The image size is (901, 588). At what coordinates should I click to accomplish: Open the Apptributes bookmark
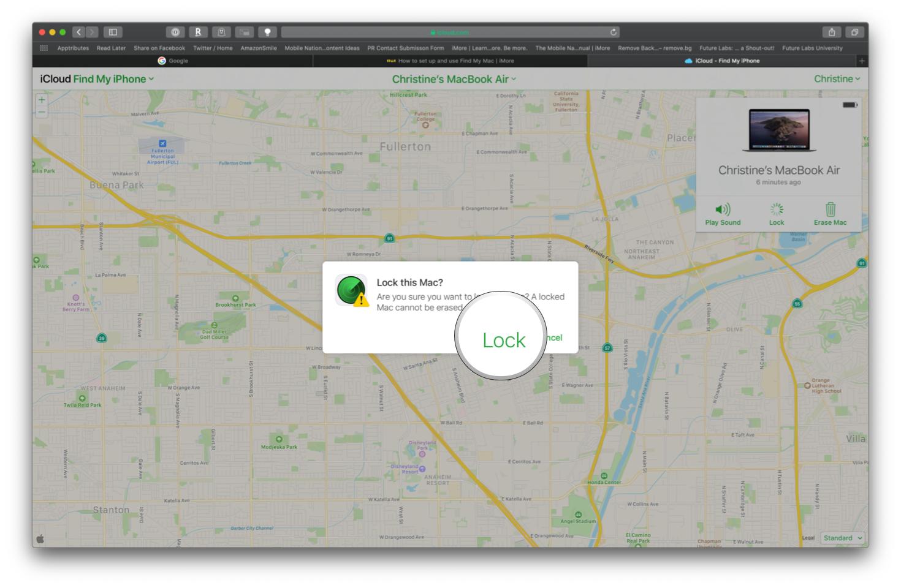coord(73,48)
